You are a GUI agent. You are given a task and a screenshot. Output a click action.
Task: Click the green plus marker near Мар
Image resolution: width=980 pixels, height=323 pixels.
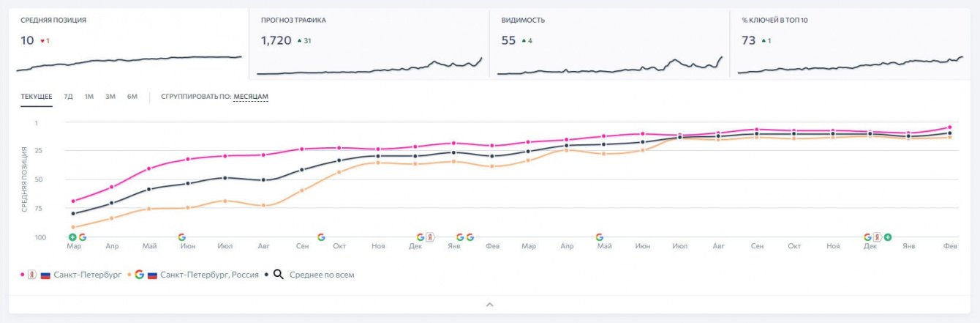coord(72,237)
